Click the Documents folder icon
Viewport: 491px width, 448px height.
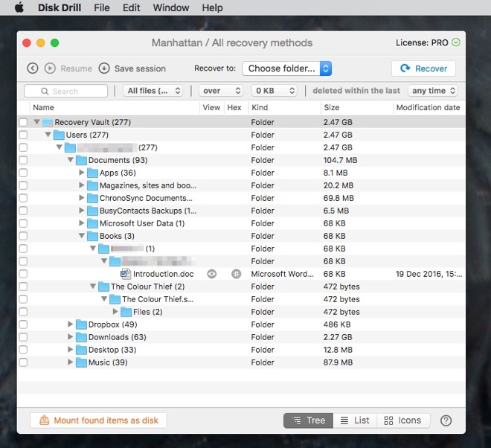click(x=81, y=160)
